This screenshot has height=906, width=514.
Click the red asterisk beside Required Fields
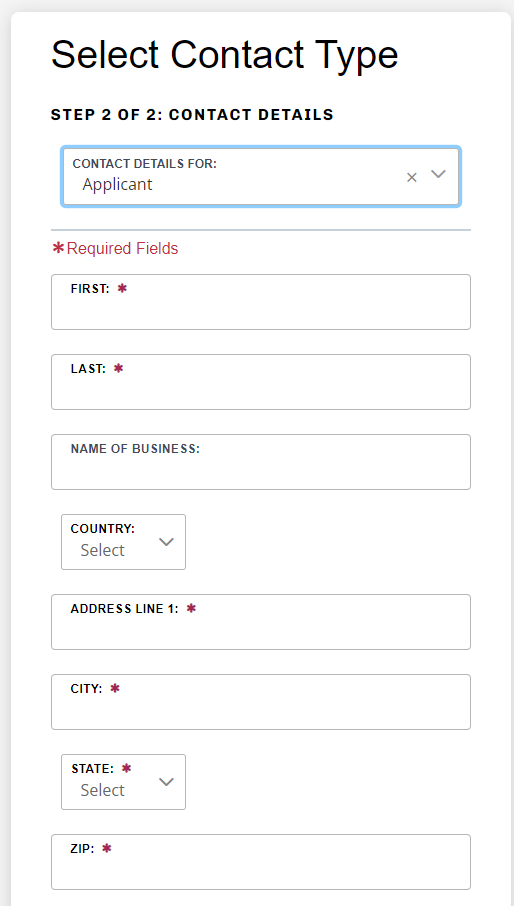click(58, 248)
